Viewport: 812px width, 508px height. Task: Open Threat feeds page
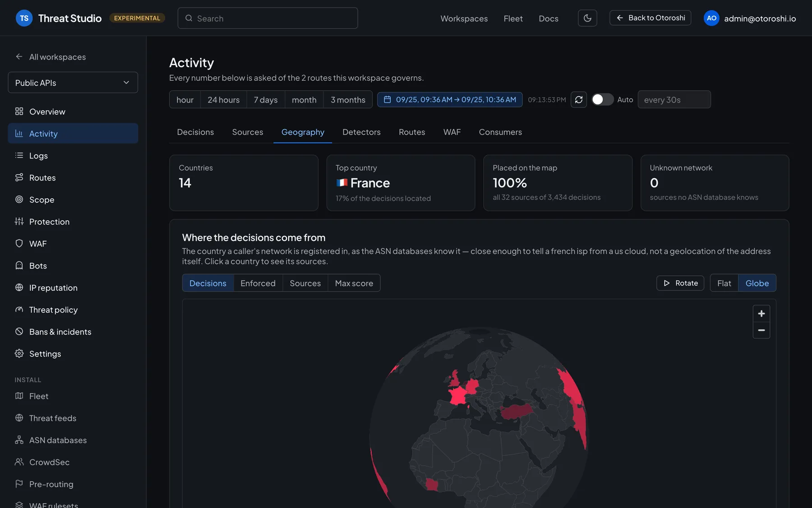73,418
